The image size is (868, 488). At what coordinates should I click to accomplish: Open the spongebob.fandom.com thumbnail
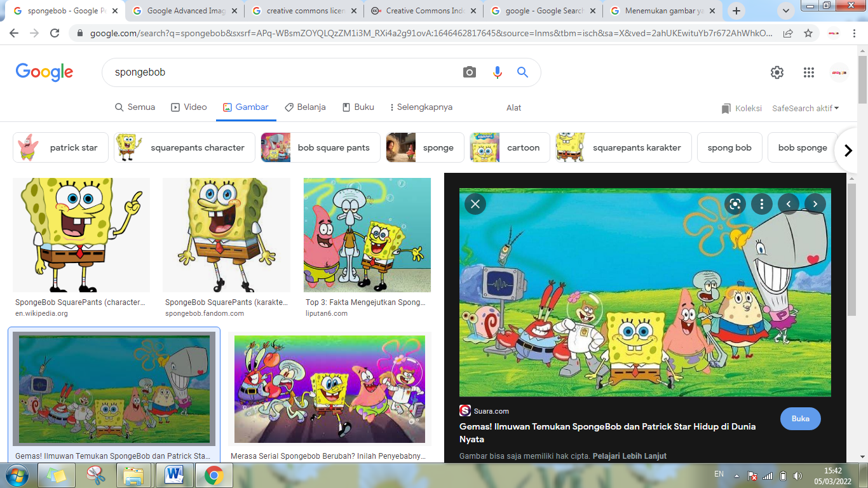coord(226,235)
